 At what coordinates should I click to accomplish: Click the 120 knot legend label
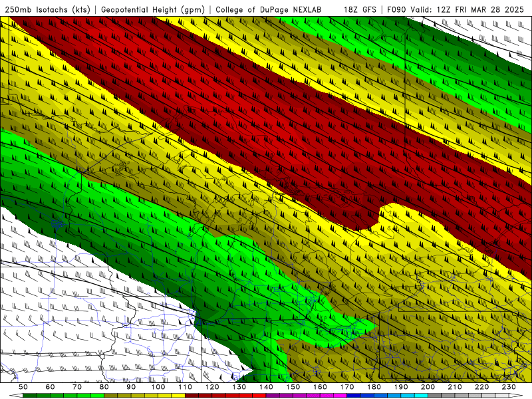212,387
